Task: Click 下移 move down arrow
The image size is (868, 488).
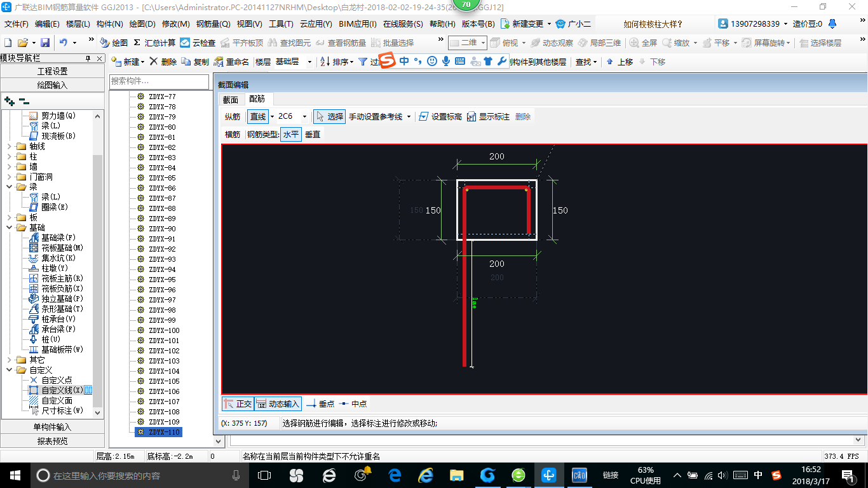Action: (651, 62)
